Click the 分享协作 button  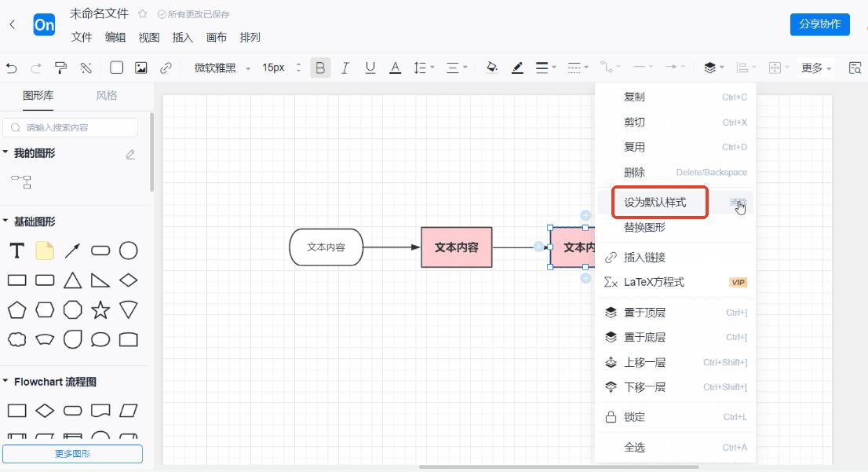[x=819, y=24]
